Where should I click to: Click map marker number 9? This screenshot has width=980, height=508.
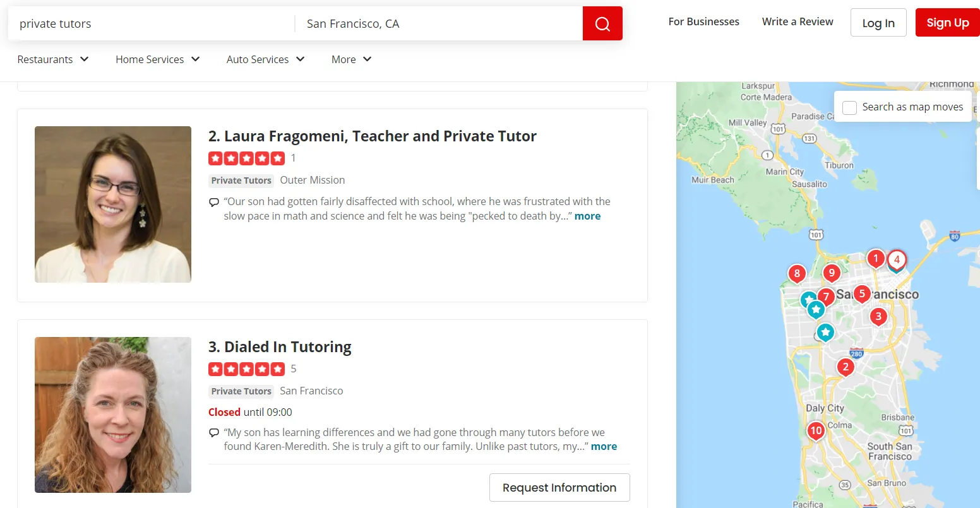(832, 273)
